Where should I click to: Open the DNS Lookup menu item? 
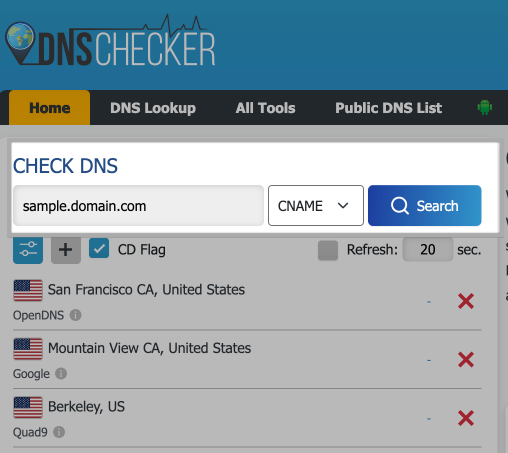[153, 108]
